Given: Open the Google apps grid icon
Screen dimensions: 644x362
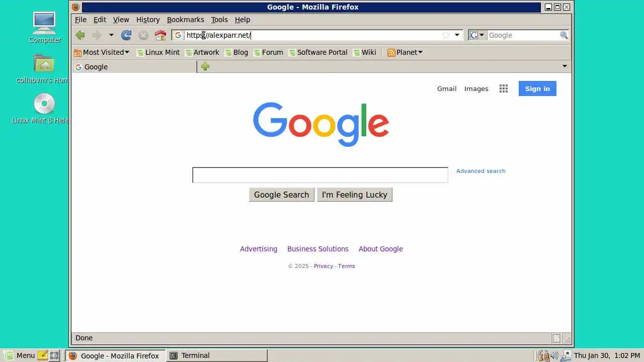Looking at the screenshot, I should pyautogui.click(x=504, y=88).
